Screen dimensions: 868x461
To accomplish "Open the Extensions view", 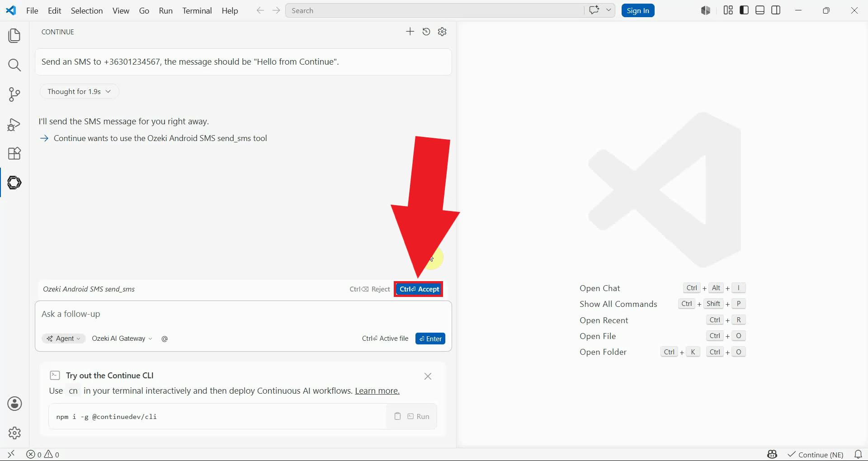I will tap(14, 154).
